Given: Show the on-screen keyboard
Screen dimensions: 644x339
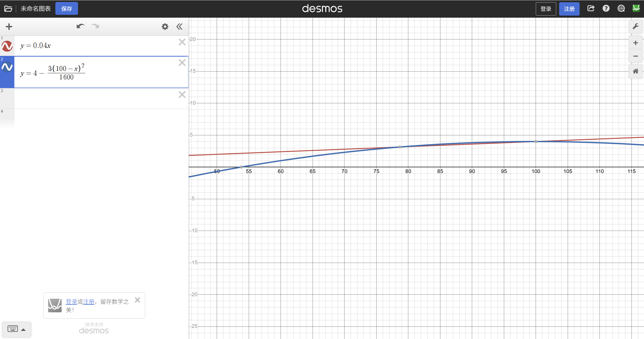Looking at the screenshot, I should click(13, 329).
